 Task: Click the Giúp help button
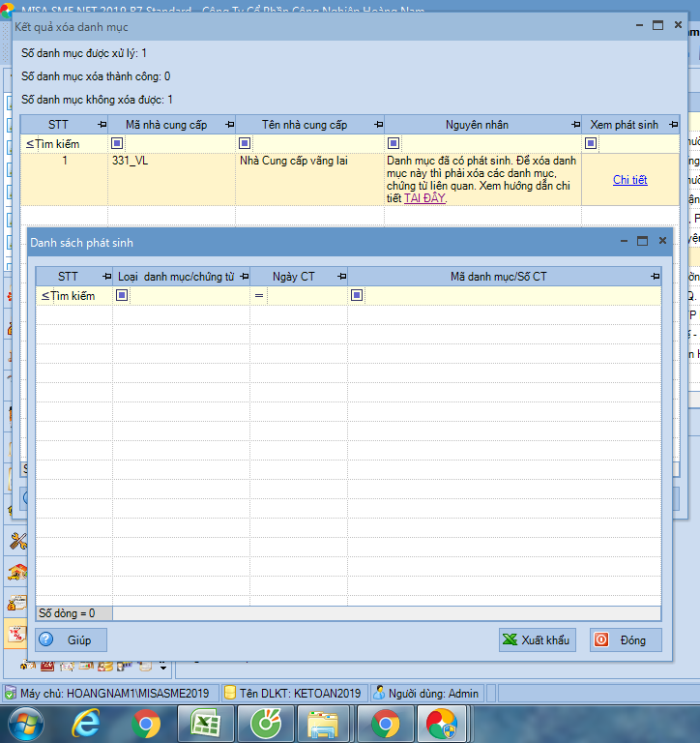(71, 639)
